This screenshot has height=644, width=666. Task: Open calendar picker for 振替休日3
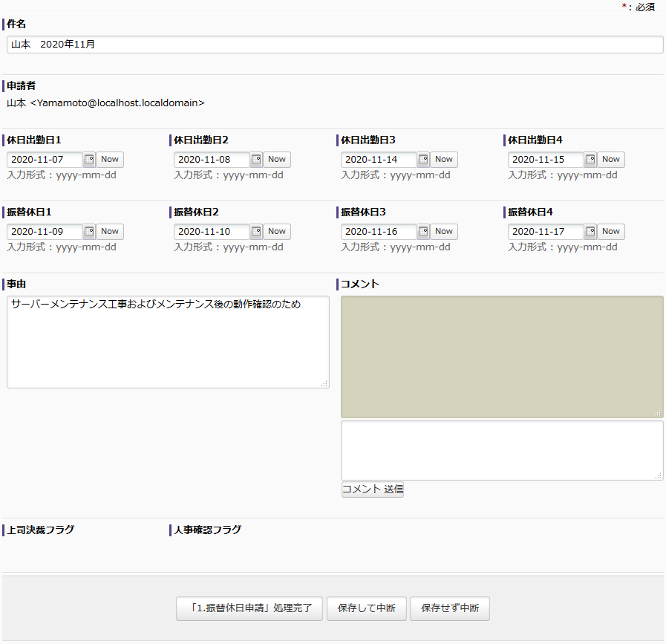tap(423, 232)
